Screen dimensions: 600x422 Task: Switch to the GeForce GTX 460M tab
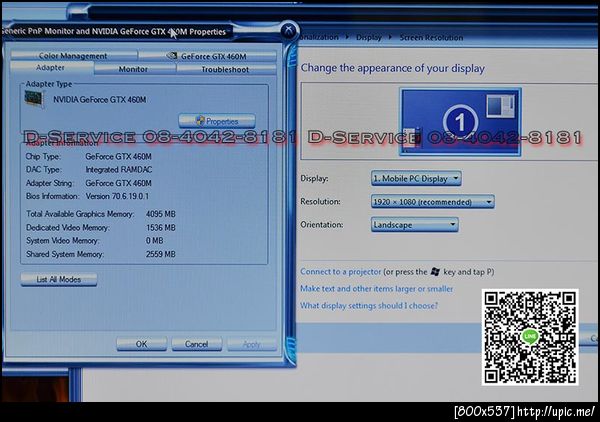coord(207,56)
